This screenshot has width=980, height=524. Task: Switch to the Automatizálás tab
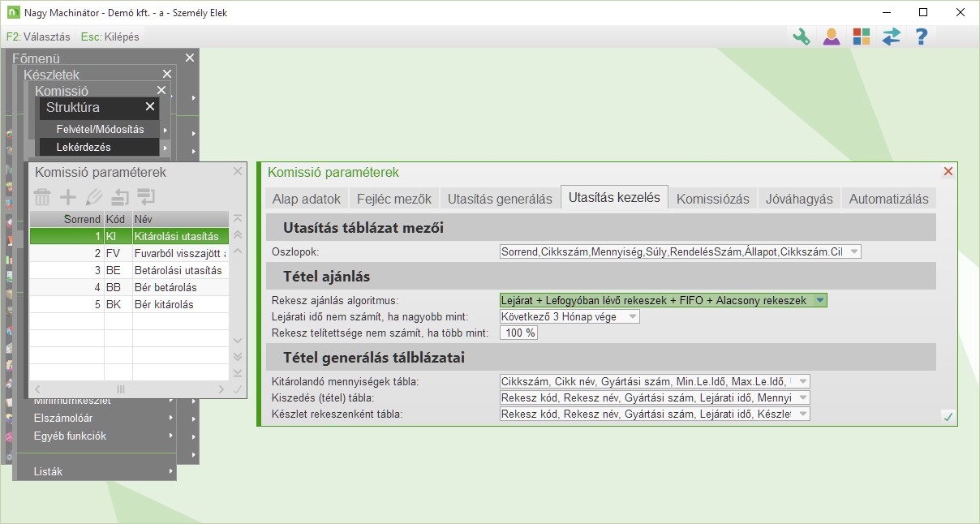coord(888,199)
